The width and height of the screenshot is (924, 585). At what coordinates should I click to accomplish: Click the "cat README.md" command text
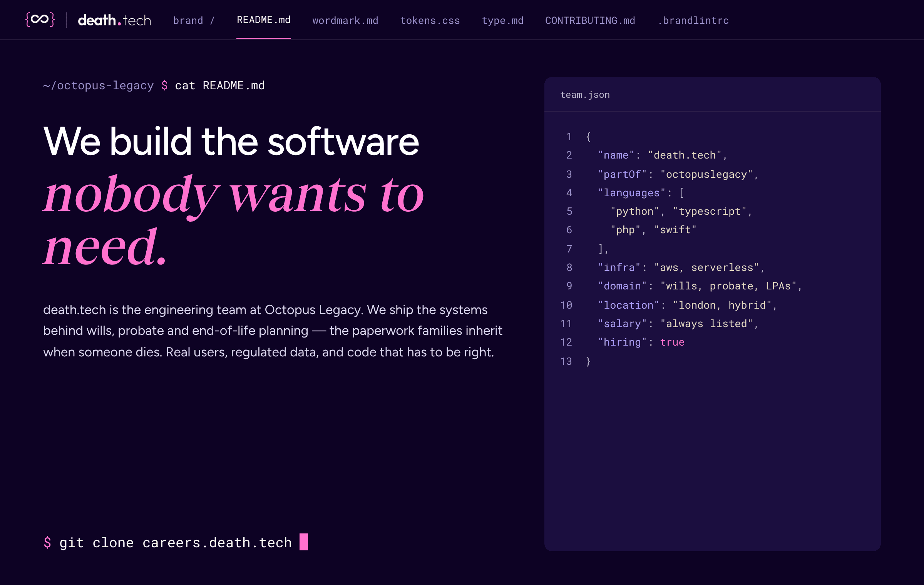(x=220, y=85)
